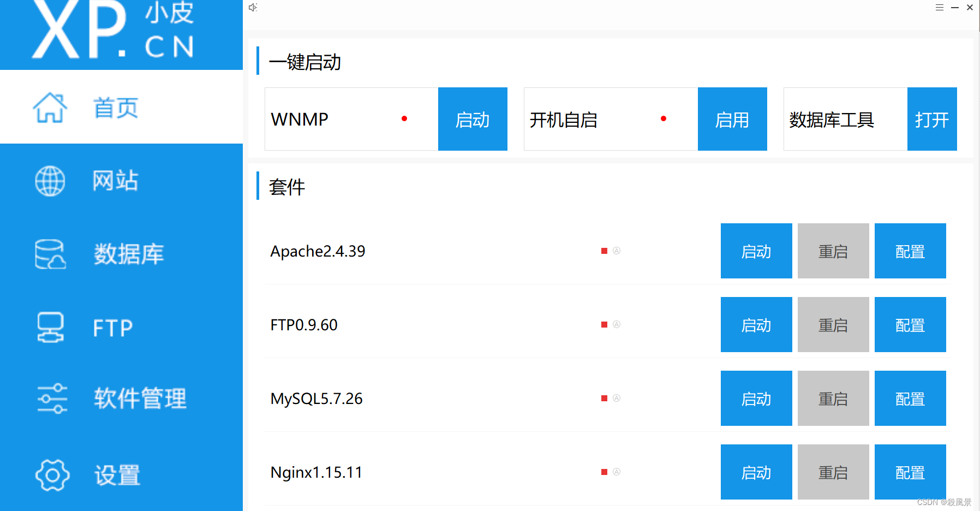Open 软件管理 software management
Image resolution: width=980 pixels, height=511 pixels.
coord(121,399)
